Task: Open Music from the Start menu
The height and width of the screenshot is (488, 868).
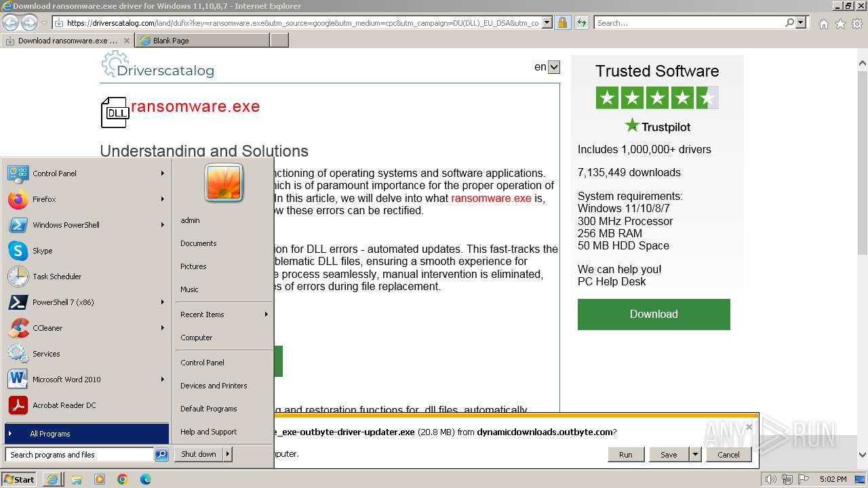Action: tap(189, 289)
